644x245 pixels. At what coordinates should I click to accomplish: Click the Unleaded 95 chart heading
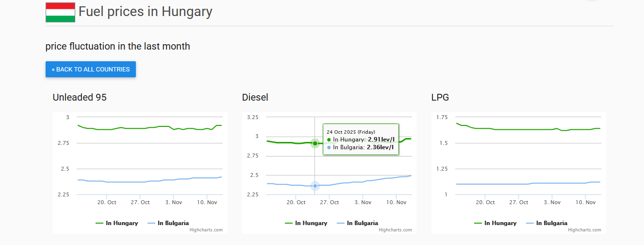(80, 97)
